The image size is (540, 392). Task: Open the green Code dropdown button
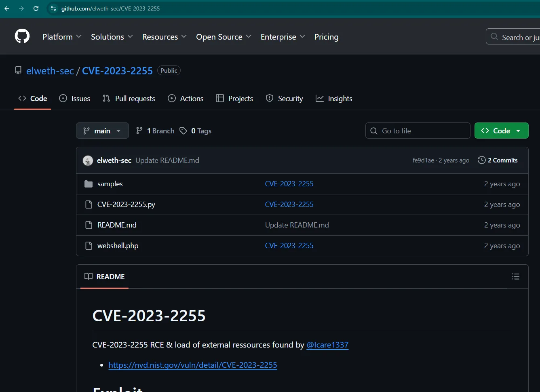pos(501,131)
